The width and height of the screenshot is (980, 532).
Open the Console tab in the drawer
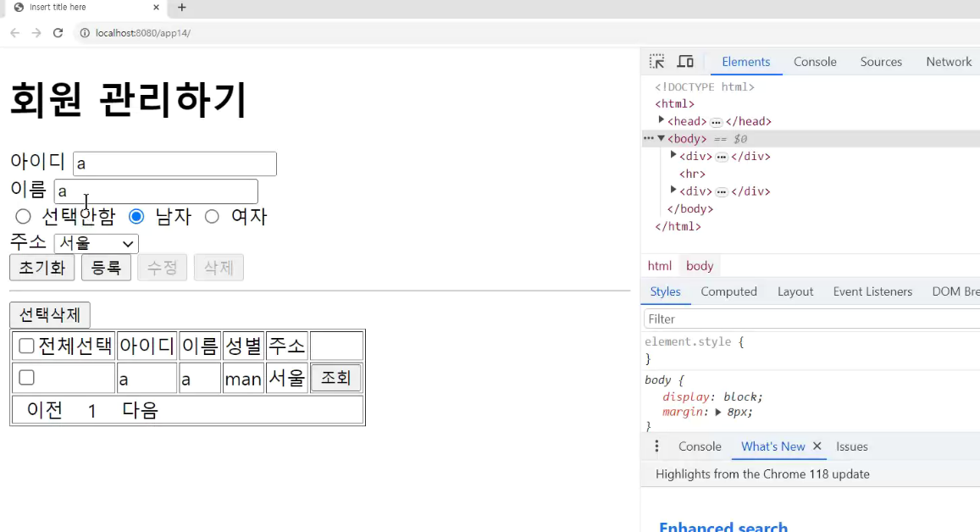[700, 446]
